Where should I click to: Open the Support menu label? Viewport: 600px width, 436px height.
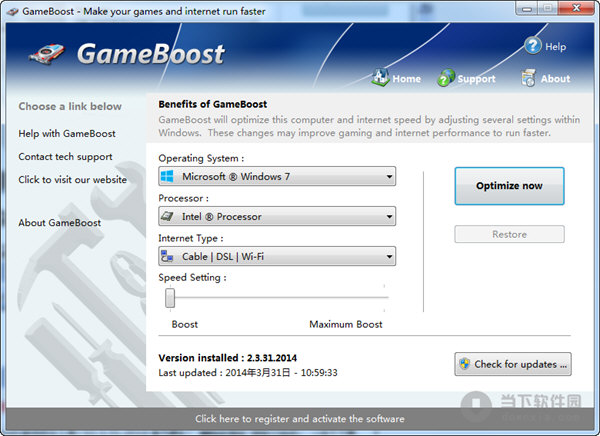pyautogui.click(x=476, y=79)
